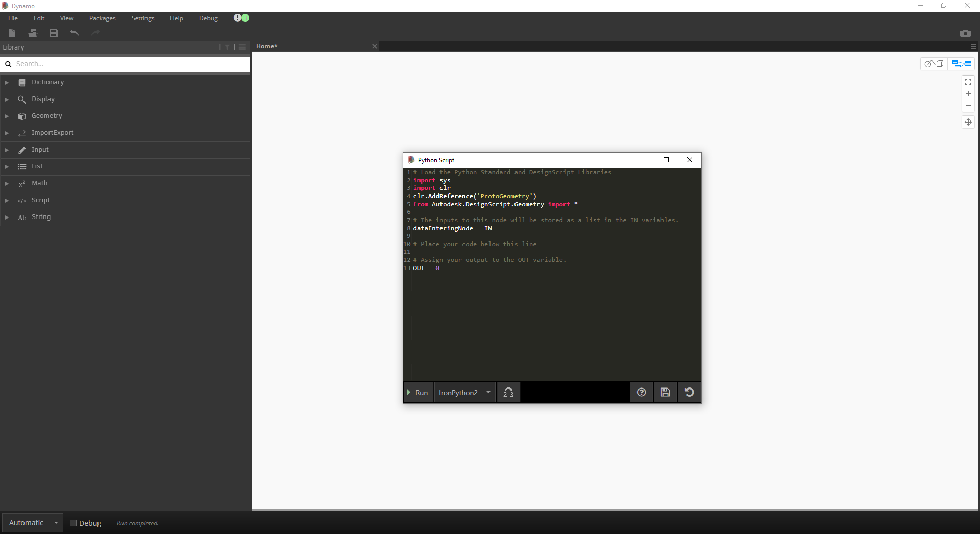The image size is (980, 534).
Task: Open the Packages menu
Action: pos(102,18)
